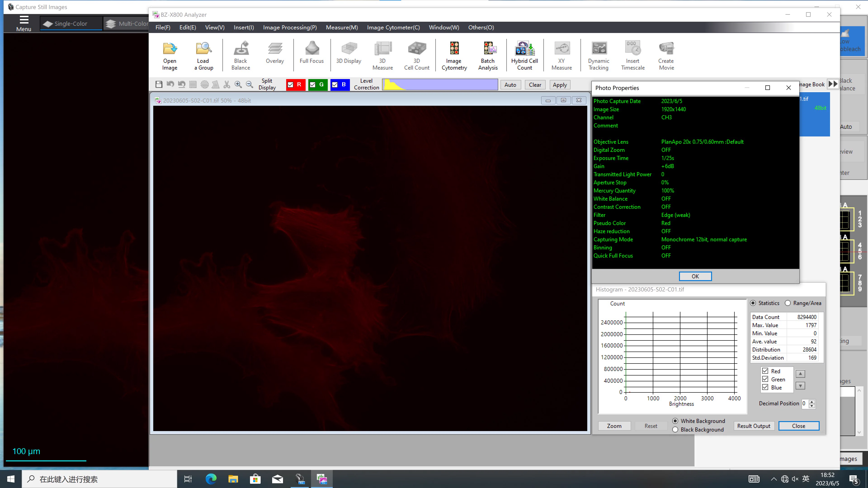Select the Range/Area radio button
Image resolution: width=868 pixels, height=488 pixels.
pyautogui.click(x=788, y=303)
